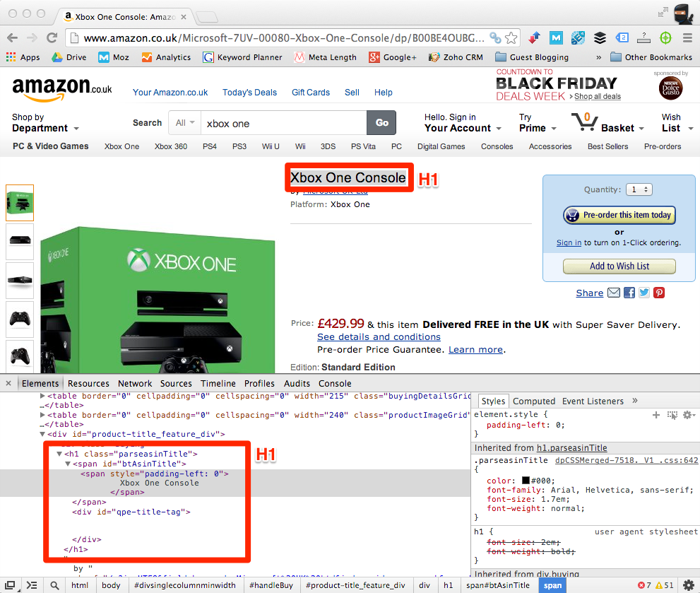
Task: Collapse the product-title_feature_div node
Action: tap(42, 435)
